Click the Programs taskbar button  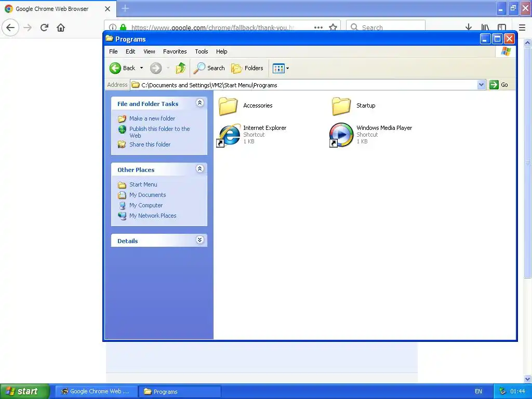coord(180,392)
